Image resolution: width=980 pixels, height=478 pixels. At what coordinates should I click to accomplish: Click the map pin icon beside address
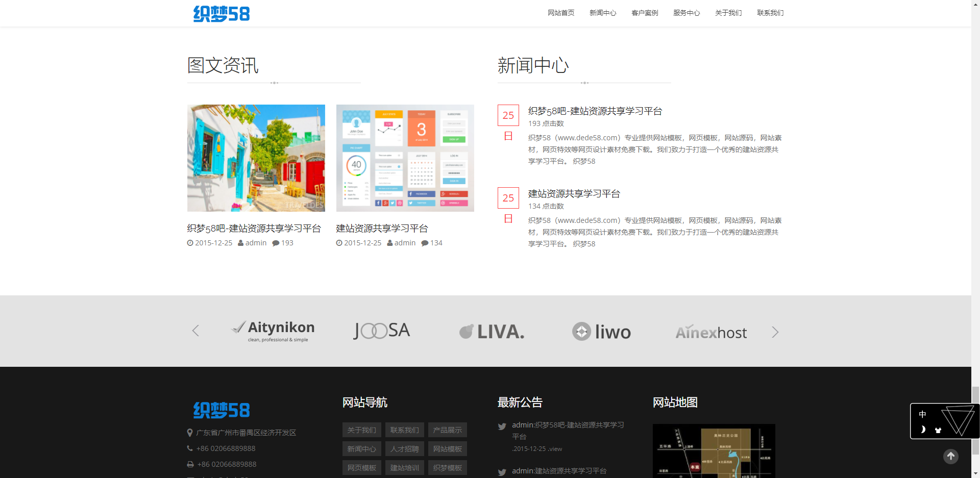[190, 433]
